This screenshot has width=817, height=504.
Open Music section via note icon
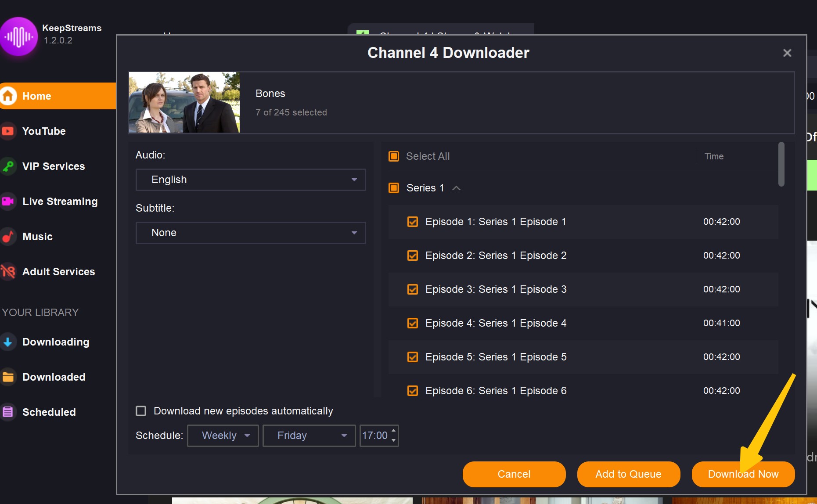pyautogui.click(x=8, y=237)
